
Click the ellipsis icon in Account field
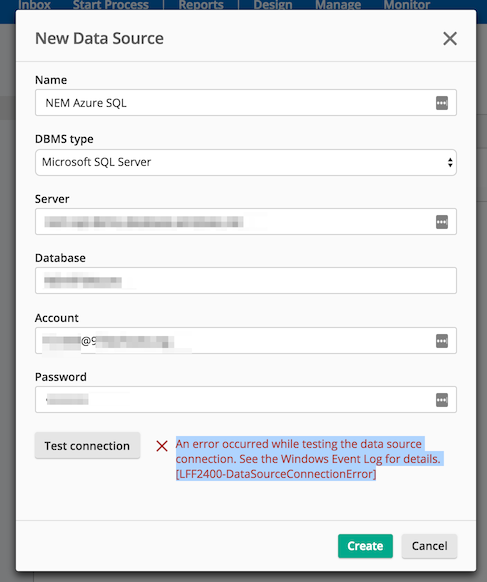[x=441, y=341]
